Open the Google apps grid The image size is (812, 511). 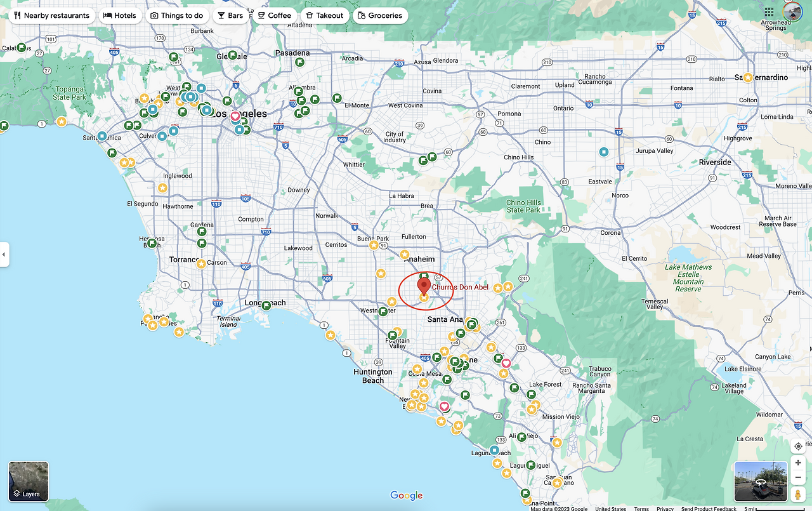[x=769, y=12]
